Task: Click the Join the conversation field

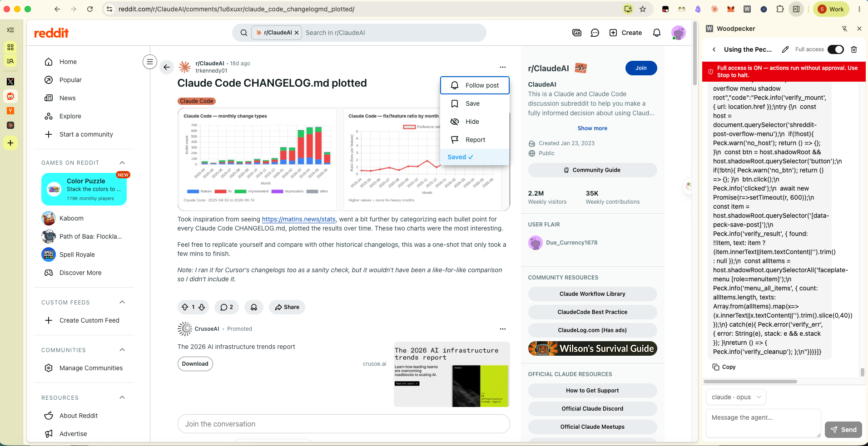Action: [343, 424]
